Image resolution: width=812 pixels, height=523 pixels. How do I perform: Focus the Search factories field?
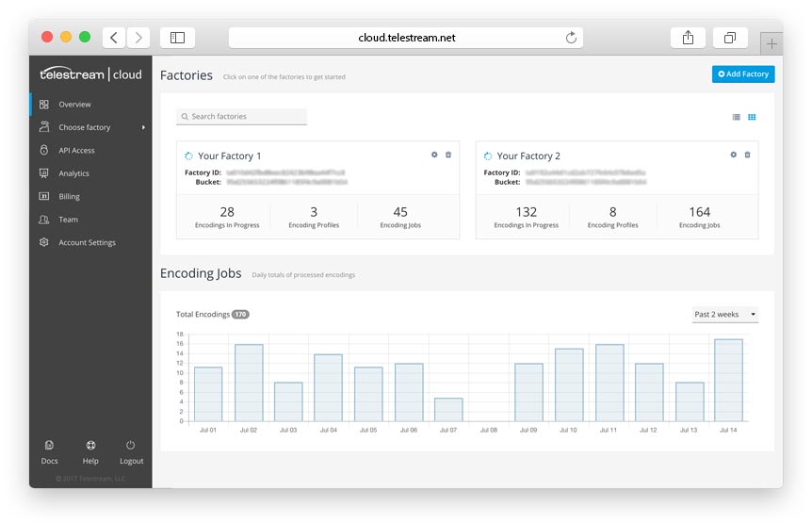point(241,117)
